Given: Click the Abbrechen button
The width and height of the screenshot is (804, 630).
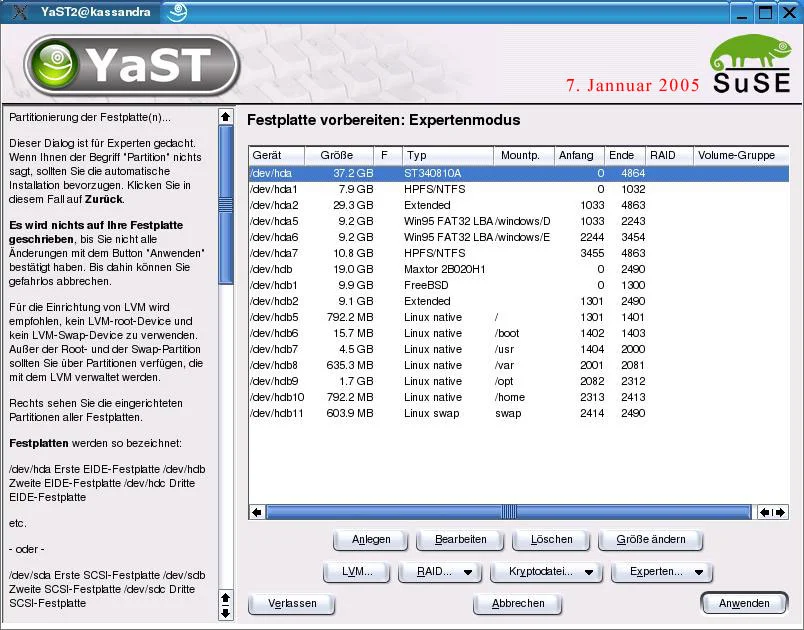Looking at the screenshot, I should [x=518, y=603].
